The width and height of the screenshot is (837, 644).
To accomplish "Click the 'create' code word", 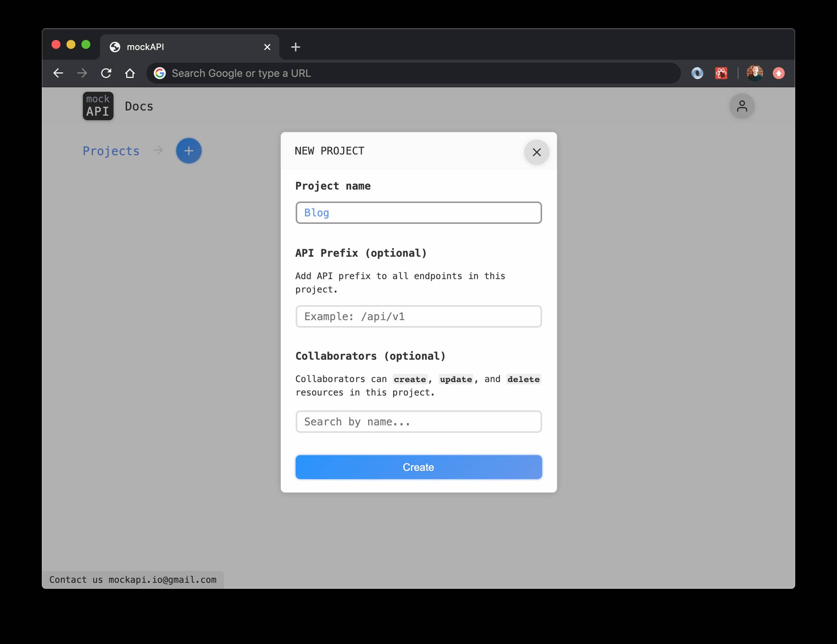I will coord(410,379).
